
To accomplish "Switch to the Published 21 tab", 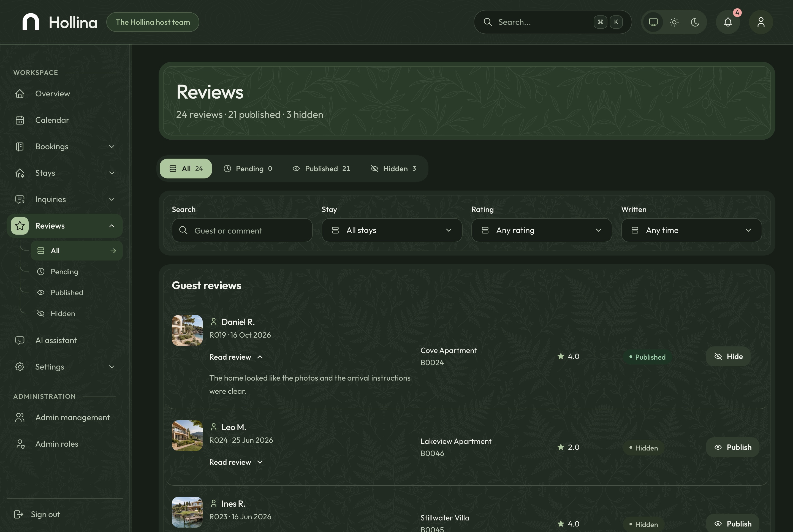I will pyautogui.click(x=321, y=169).
